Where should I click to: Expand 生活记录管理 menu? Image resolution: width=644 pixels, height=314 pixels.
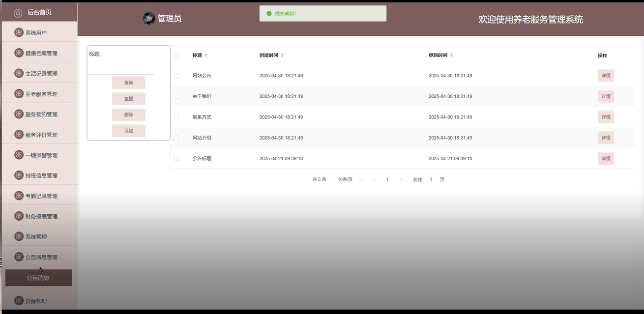(39, 74)
